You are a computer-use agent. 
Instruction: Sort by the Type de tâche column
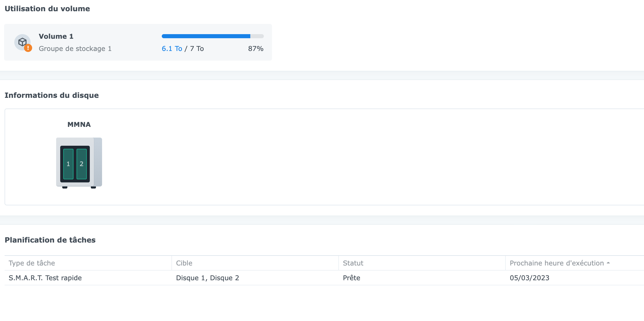click(32, 263)
